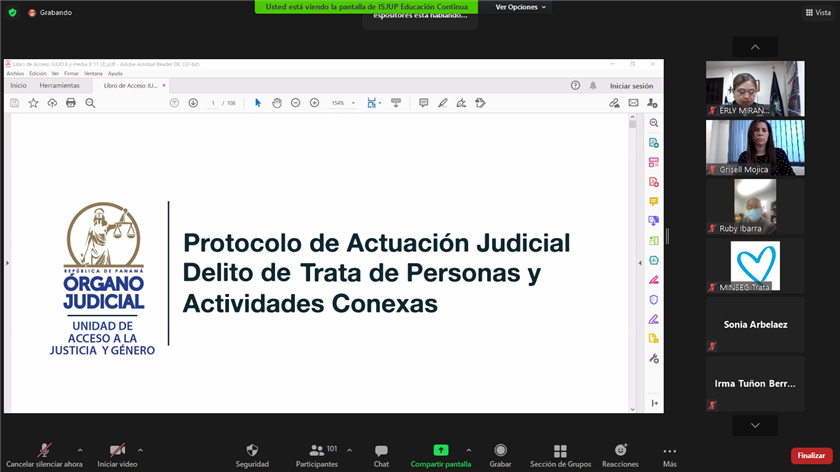Click the sign document pen icon

pyautogui.click(x=461, y=103)
